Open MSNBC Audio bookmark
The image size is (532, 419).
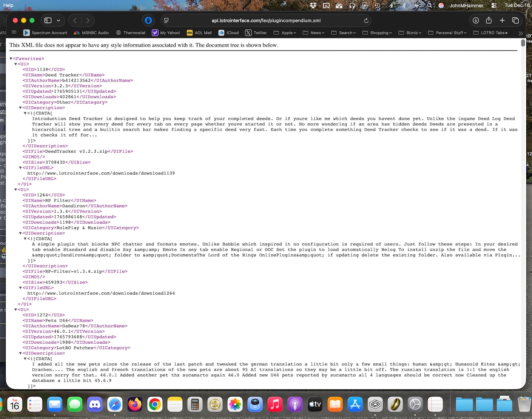click(91, 33)
